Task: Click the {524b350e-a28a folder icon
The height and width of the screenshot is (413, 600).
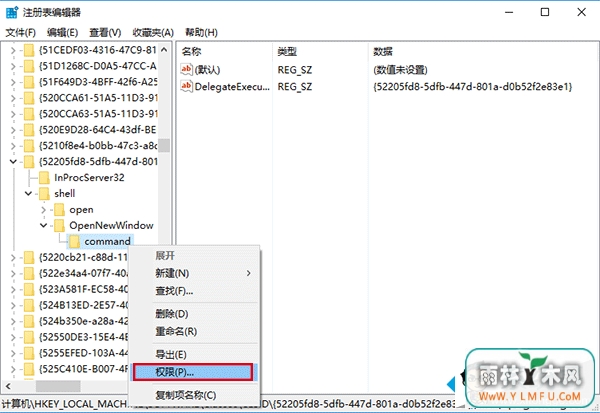Action: tap(29, 321)
